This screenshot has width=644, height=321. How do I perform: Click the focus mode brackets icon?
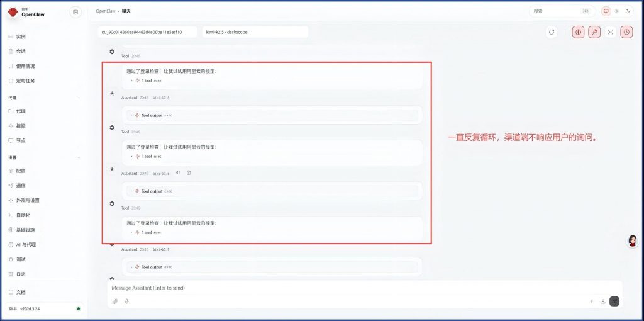610,32
